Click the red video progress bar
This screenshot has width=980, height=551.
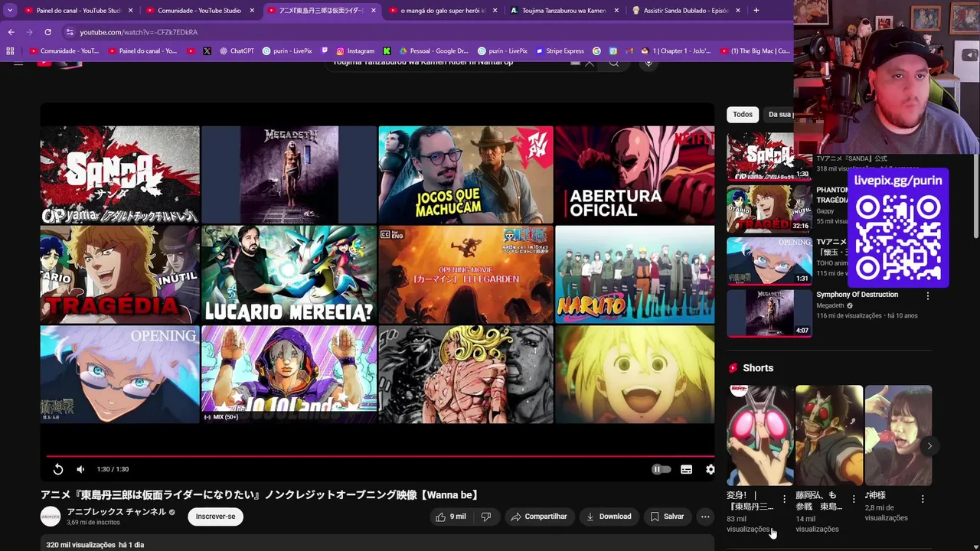coord(377,455)
